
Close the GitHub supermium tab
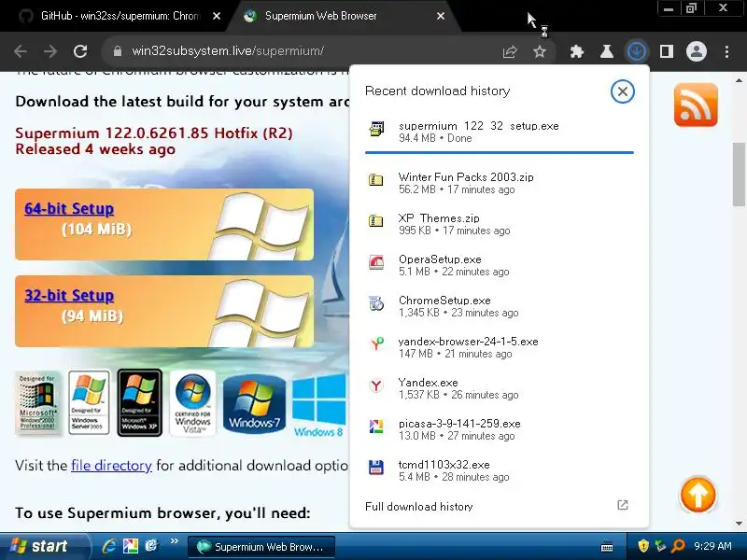coord(217,16)
